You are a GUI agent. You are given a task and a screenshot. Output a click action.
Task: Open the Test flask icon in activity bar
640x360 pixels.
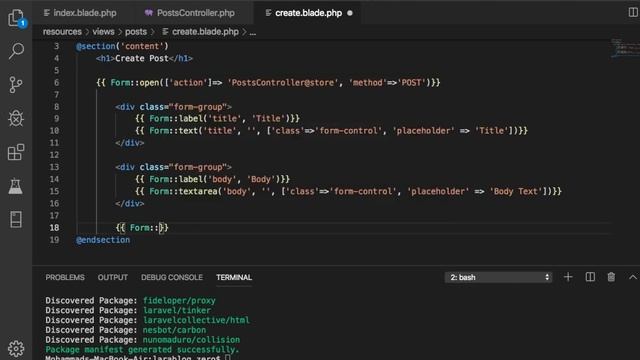(x=16, y=186)
